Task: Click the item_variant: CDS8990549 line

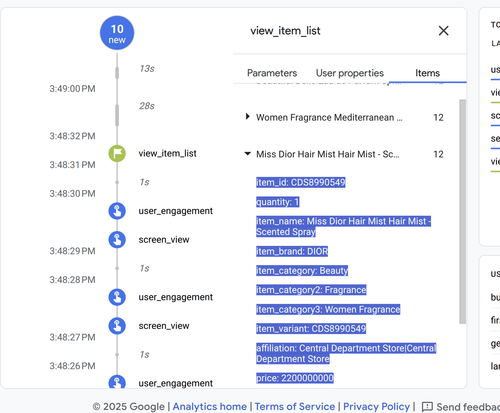Action: (311, 329)
